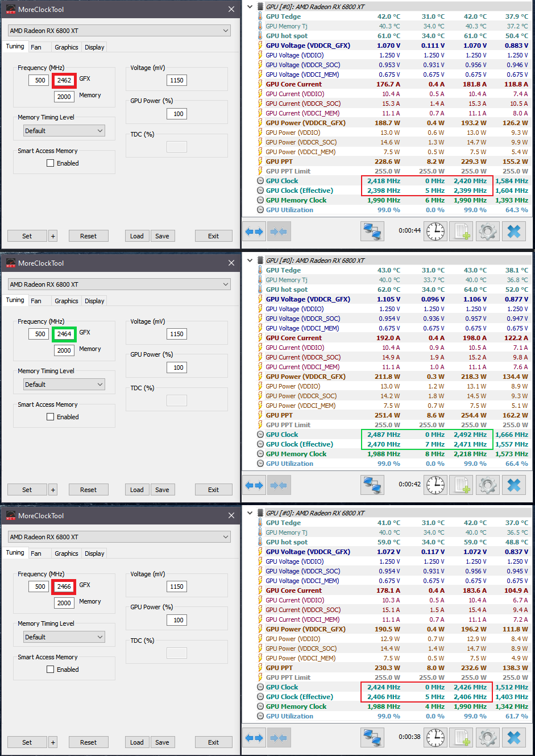Open GPU selector dropdown in the 2462 GFX window
Screen dimensions: 535x756
coord(119,31)
